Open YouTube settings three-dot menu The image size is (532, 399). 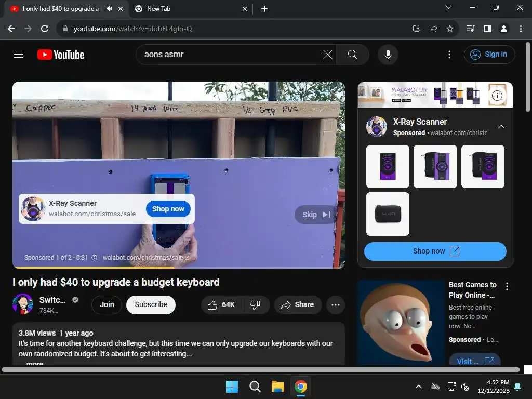[x=449, y=54]
